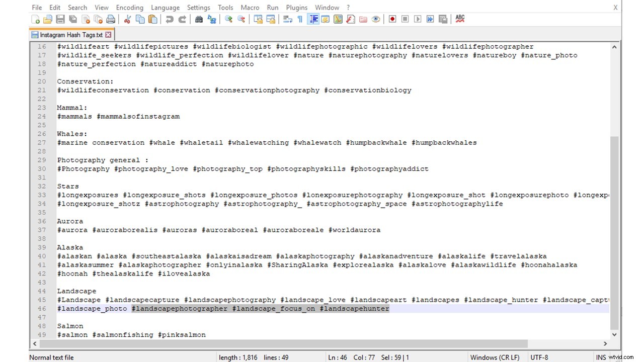Select the Instagram Hash Tags.txt tab

(70, 35)
